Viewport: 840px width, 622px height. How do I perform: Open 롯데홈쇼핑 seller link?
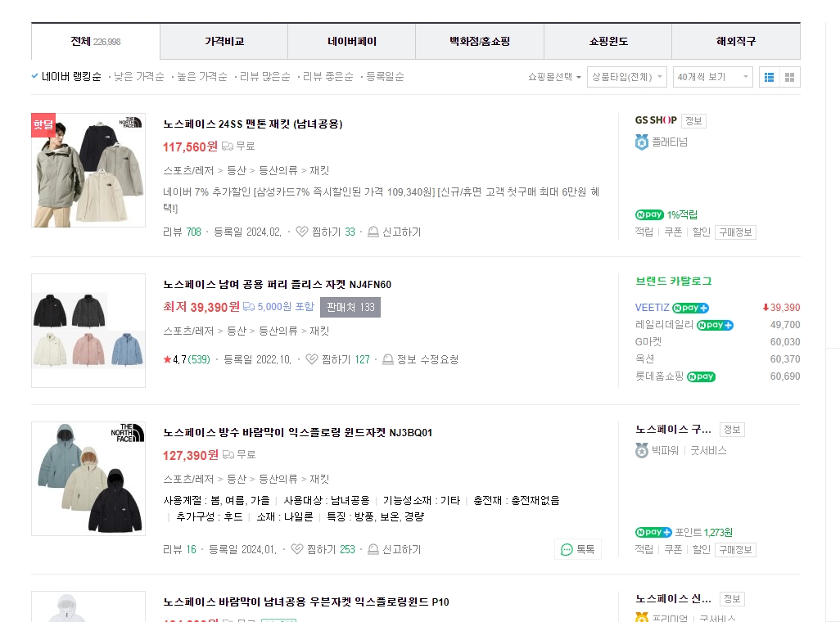click(659, 376)
